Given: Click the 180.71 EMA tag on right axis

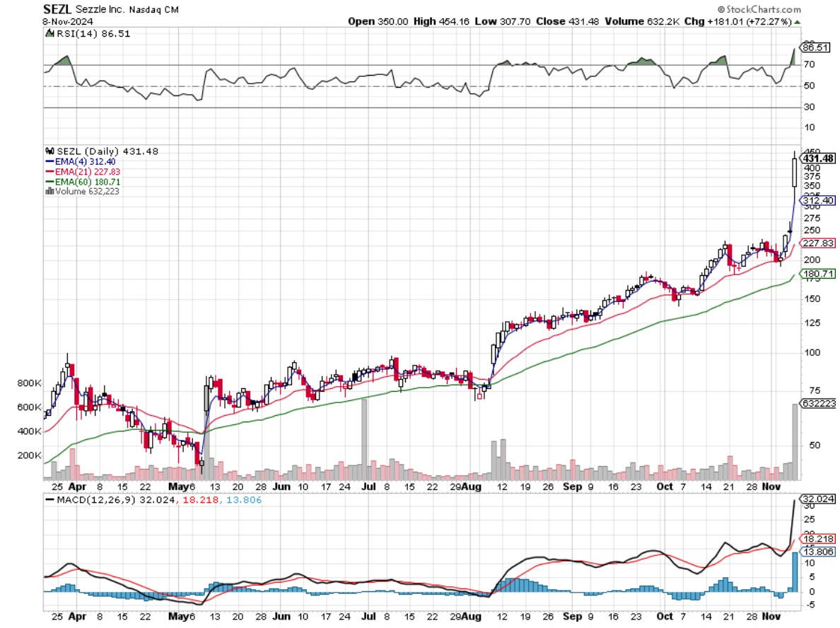Looking at the screenshot, I should pyautogui.click(x=818, y=274).
